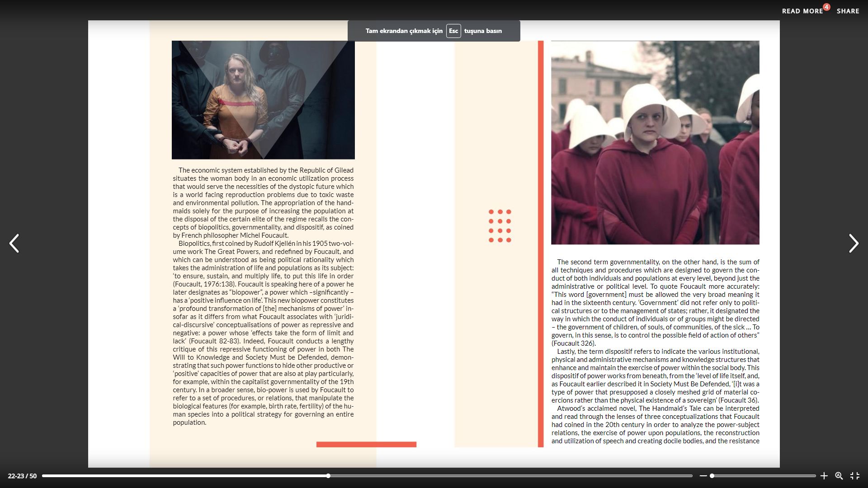The height and width of the screenshot is (488, 868).
Task: Click the handcuffed woman photo on left page
Action: pyautogui.click(x=263, y=100)
